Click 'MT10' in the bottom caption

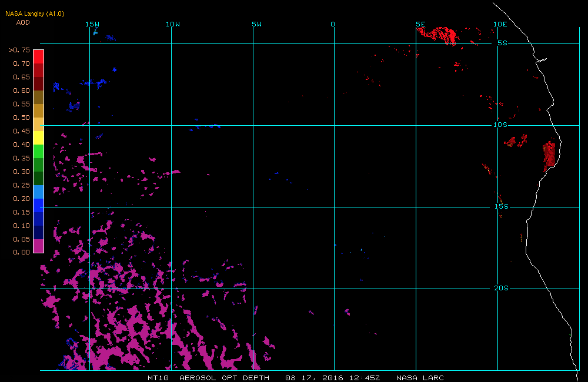(x=158, y=378)
